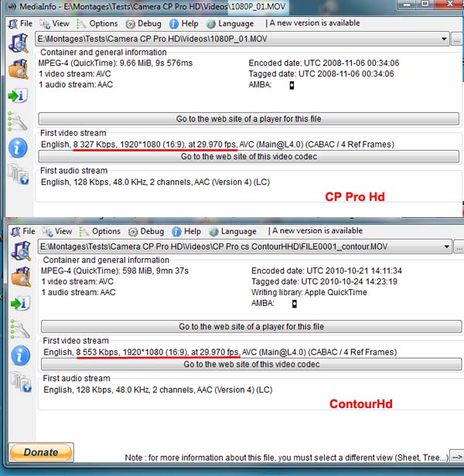
Task: Click '1 audio stream: AAC' in bottom window
Action: 78,292
